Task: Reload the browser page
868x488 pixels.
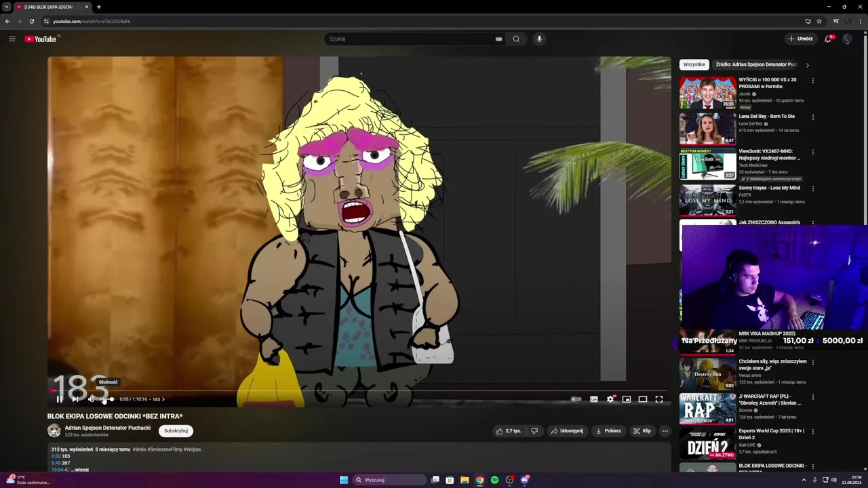Action: coord(31,21)
